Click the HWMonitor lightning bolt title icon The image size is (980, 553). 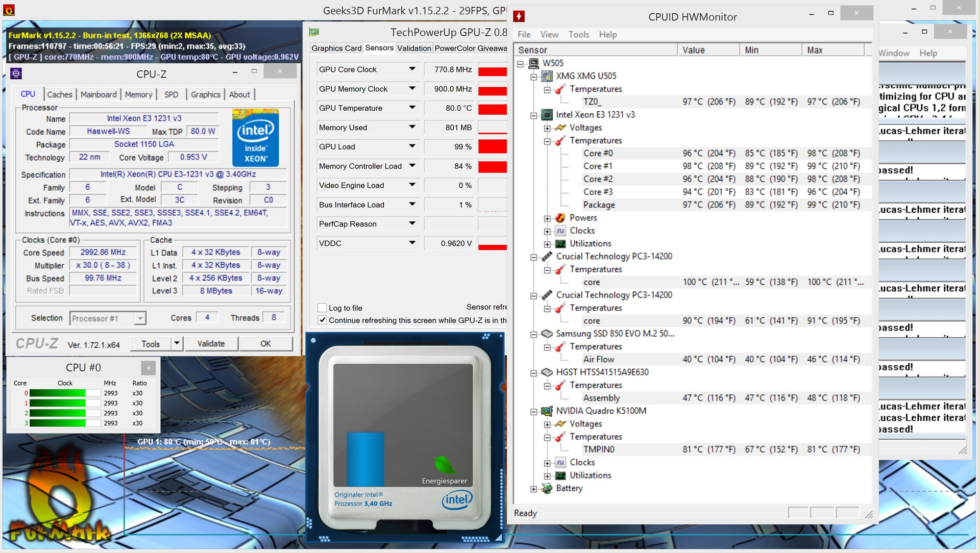coord(519,16)
